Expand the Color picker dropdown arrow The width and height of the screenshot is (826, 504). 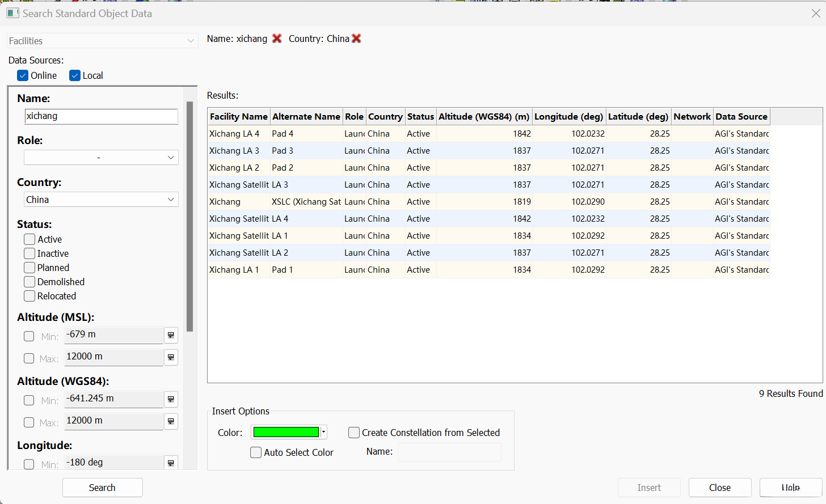[x=323, y=433]
